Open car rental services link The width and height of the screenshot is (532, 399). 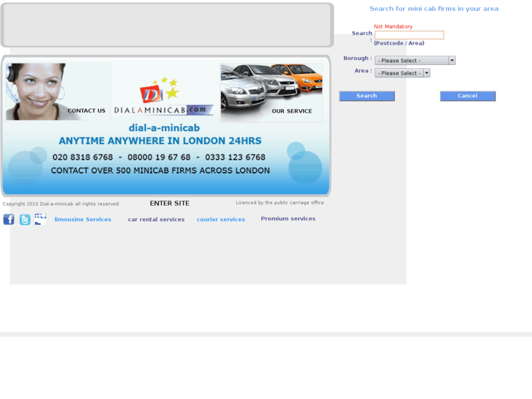[156, 220]
